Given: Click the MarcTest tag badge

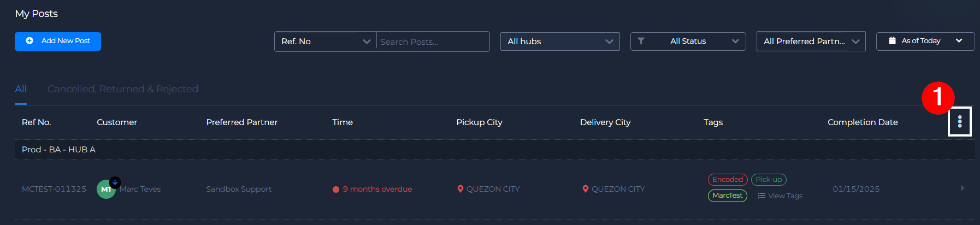Looking at the screenshot, I should (x=727, y=196).
